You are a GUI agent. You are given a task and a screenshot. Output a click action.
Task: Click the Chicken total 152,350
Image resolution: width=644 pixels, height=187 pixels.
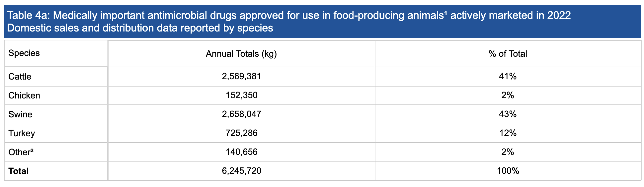(x=241, y=95)
